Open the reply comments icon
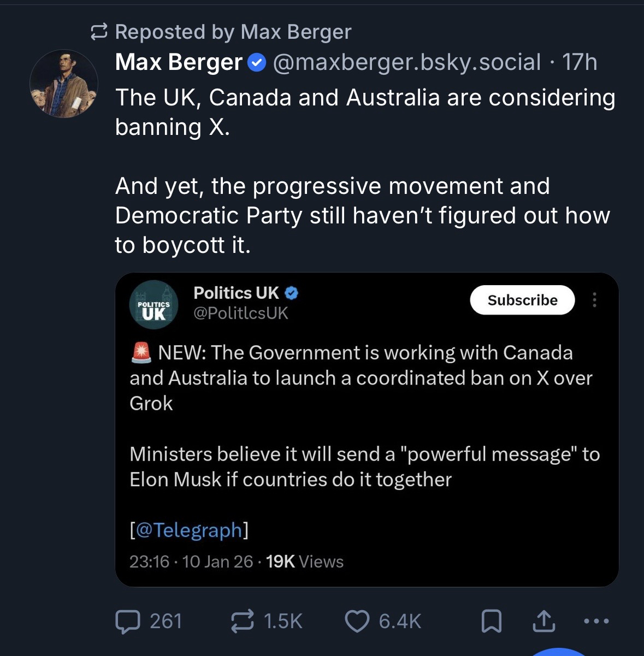Screen dimensions: 644x656 pos(127,621)
